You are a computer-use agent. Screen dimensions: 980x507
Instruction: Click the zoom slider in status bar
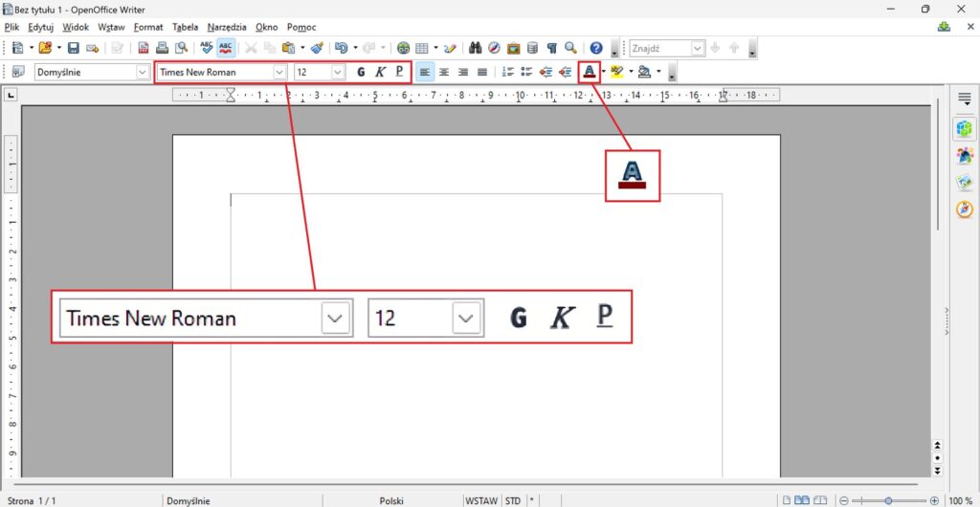coord(888,500)
